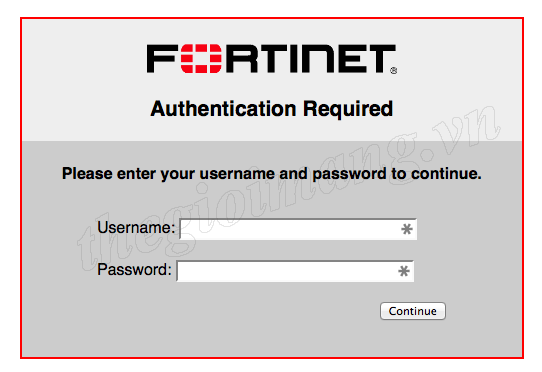Click the red grid icon in Fortinet logo
The height and width of the screenshot is (372, 542).
point(201,58)
